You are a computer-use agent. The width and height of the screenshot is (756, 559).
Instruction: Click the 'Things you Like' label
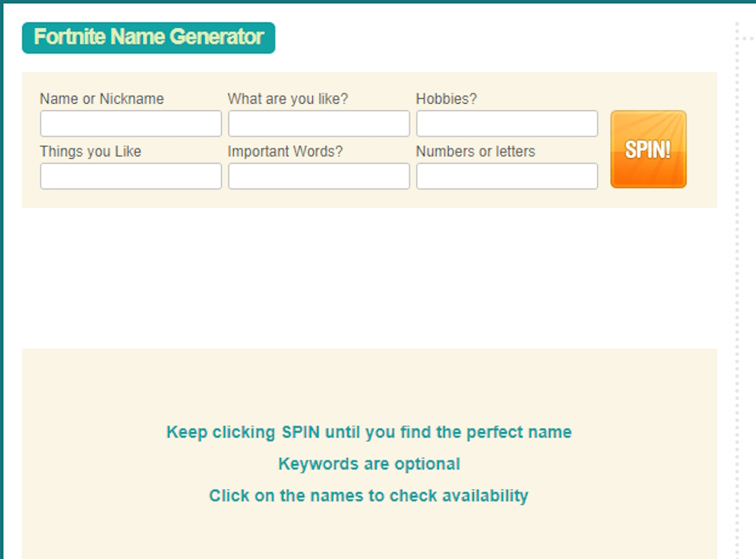tap(90, 152)
